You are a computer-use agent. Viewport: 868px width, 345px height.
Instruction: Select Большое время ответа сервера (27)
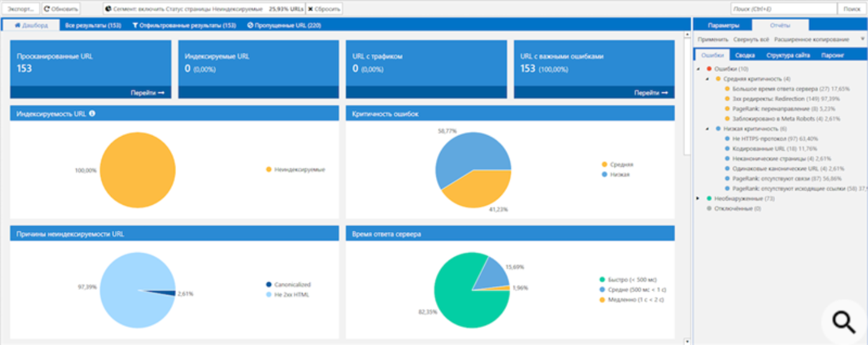[x=786, y=89]
